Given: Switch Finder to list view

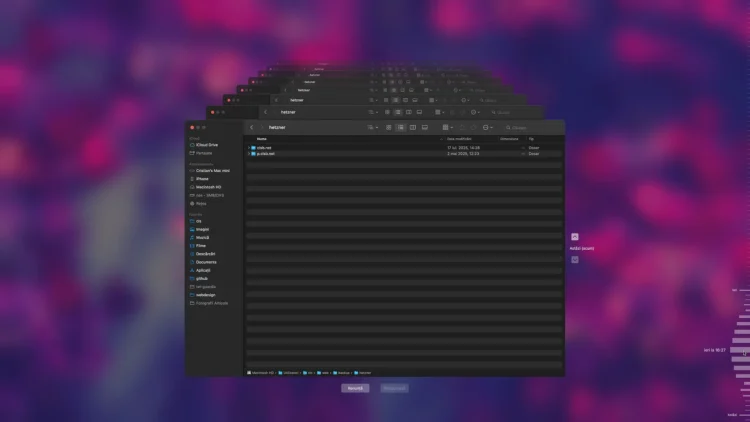Looking at the screenshot, I should (x=401, y=128).
